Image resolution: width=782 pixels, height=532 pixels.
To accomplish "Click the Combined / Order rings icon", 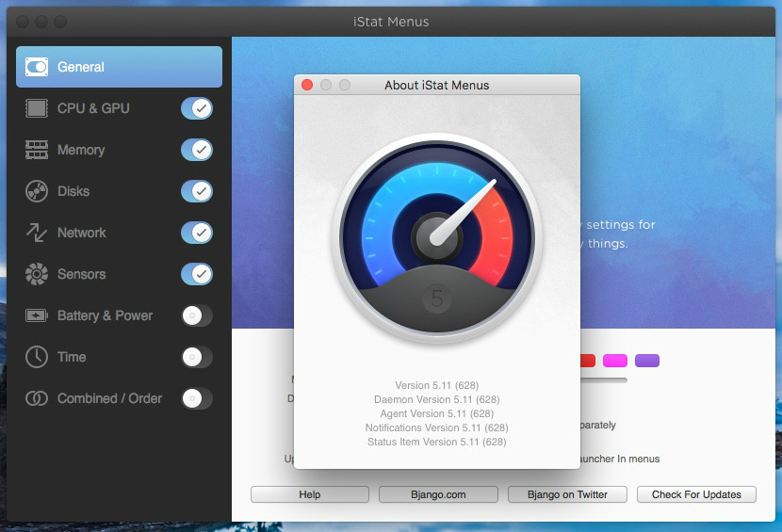I will (37, 398).
